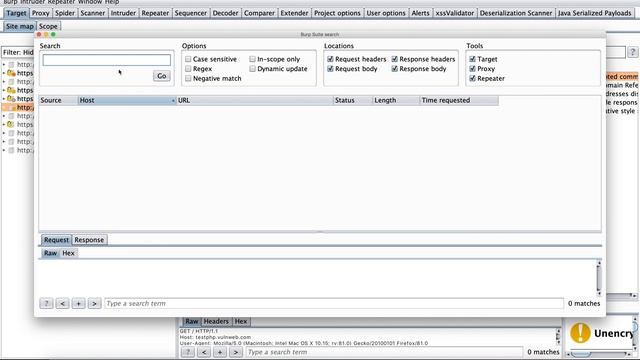The image size is (640, 360).
Task: Sort results by Time requested column
Action: [x=459, y=100]
